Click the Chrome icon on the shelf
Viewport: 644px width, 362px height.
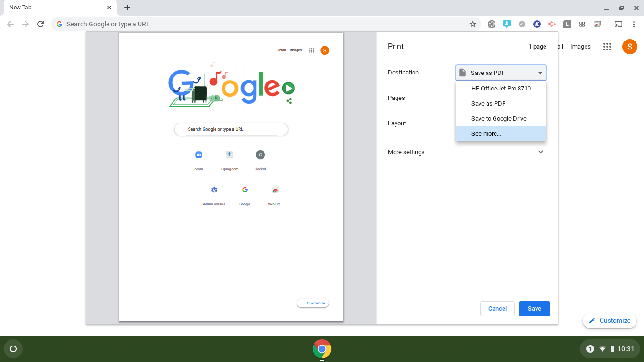pyautogui.click(x=322, y=349)
